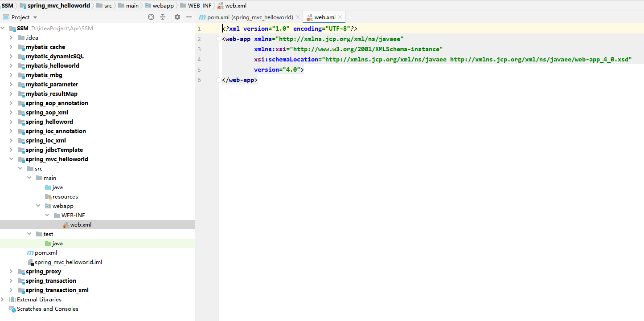Expand the mybatis_cache module
Screen dimensions: 644x321
click(12, 47)
